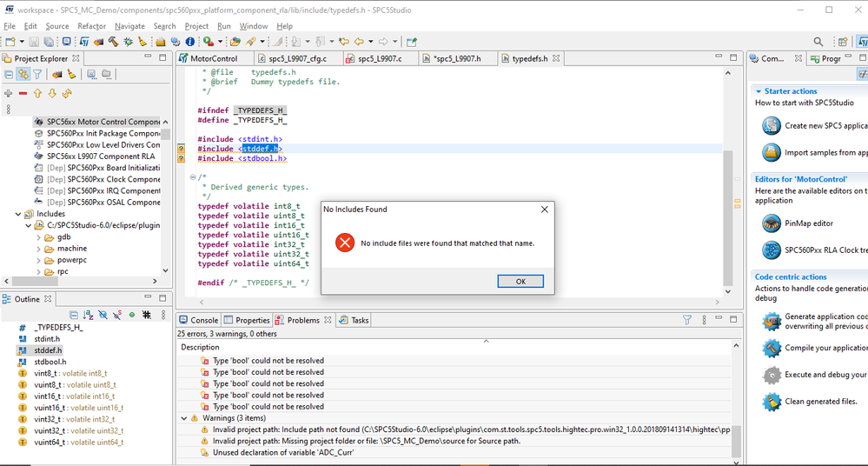Click the New file toolbar icon
Viewport: 868px width, 466px height.
pos(10,42)
